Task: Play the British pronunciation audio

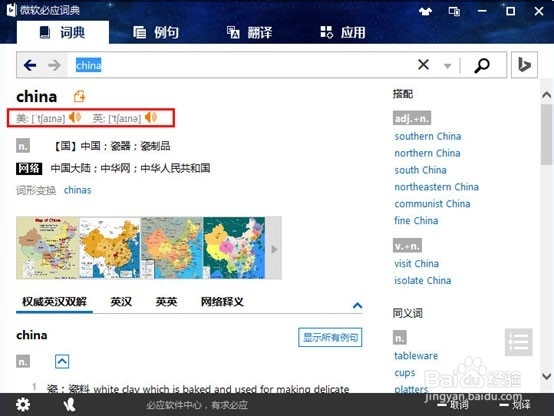Action: [151, 117]
